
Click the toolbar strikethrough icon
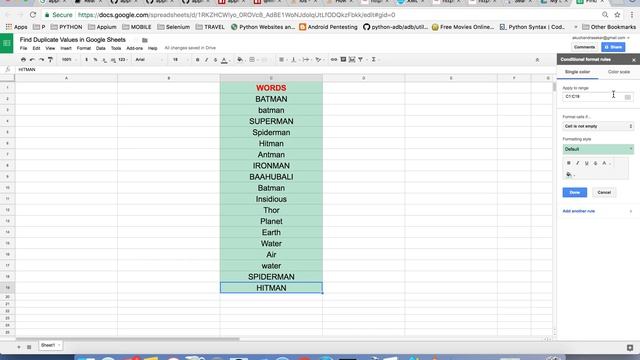point(216,60)
